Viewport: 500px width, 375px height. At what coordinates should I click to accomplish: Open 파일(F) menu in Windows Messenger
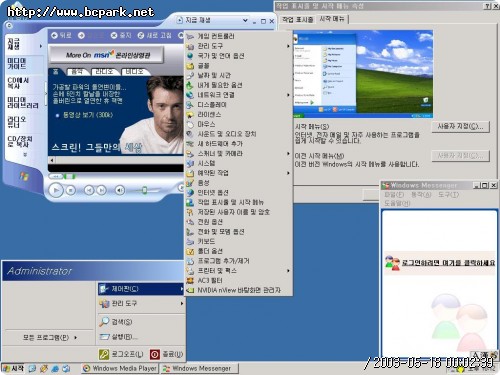pos(394,195)
